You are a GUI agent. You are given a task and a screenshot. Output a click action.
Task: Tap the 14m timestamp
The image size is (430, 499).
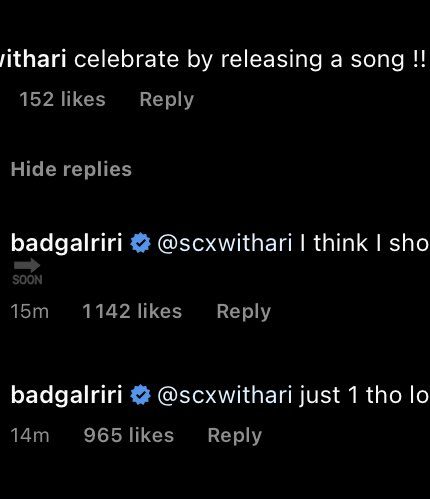pyautogui.click(x=30, y=435)
